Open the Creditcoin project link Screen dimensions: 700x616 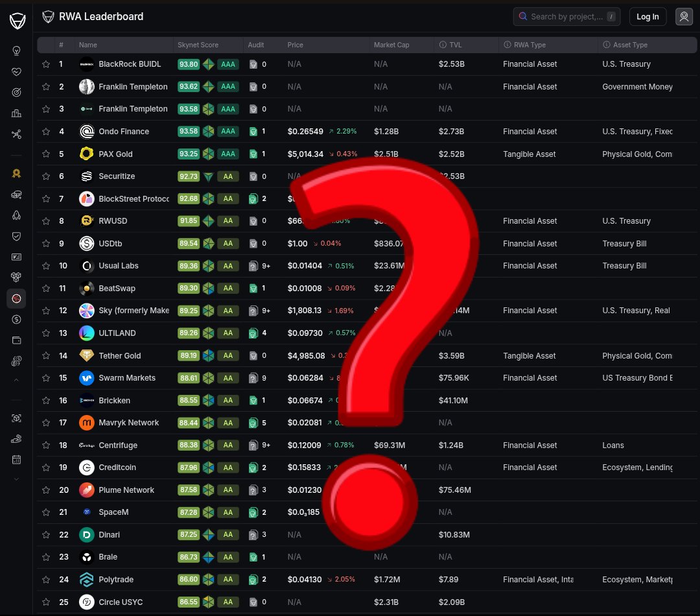click(x=117, y=468)
